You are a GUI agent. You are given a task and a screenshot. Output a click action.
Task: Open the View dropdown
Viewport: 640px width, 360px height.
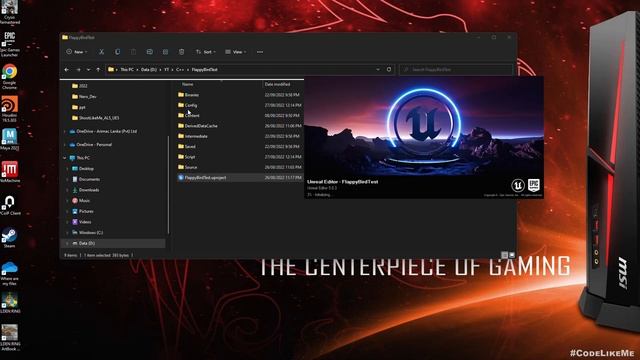click(236, 52)
